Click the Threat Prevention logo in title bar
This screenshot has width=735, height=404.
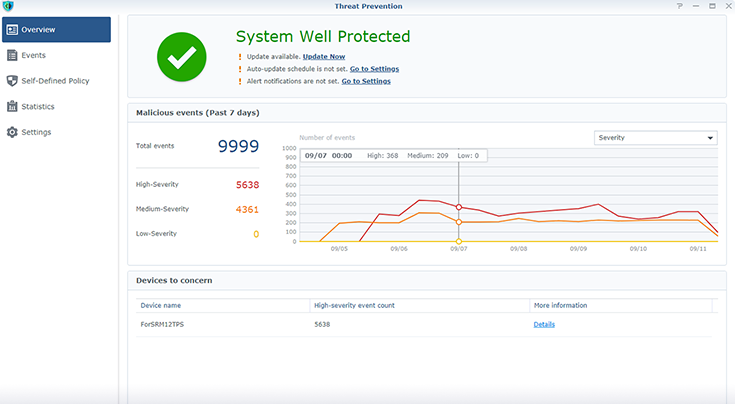[x=8, y=6]
